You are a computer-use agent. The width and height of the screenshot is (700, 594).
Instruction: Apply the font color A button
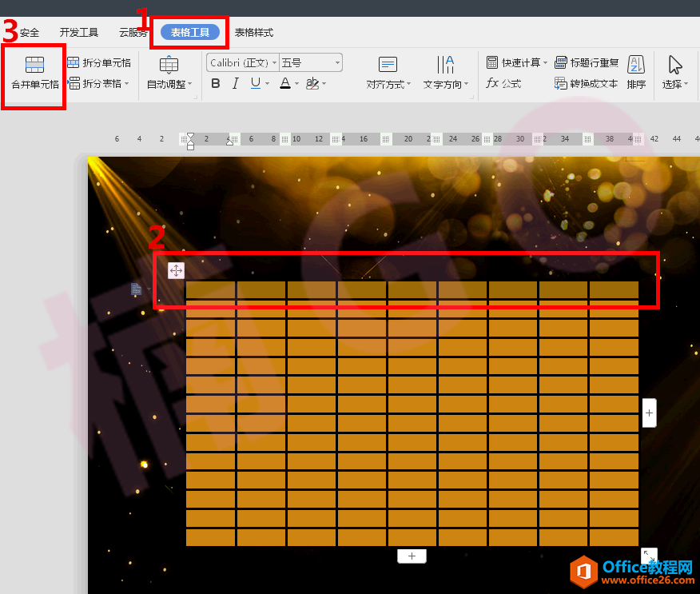coord(285,83)
